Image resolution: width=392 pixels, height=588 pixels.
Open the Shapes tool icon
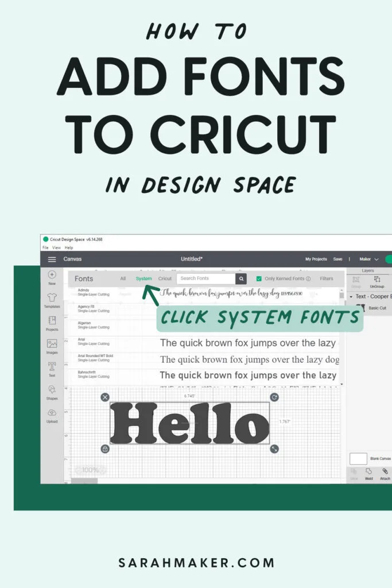click(52, 390)
